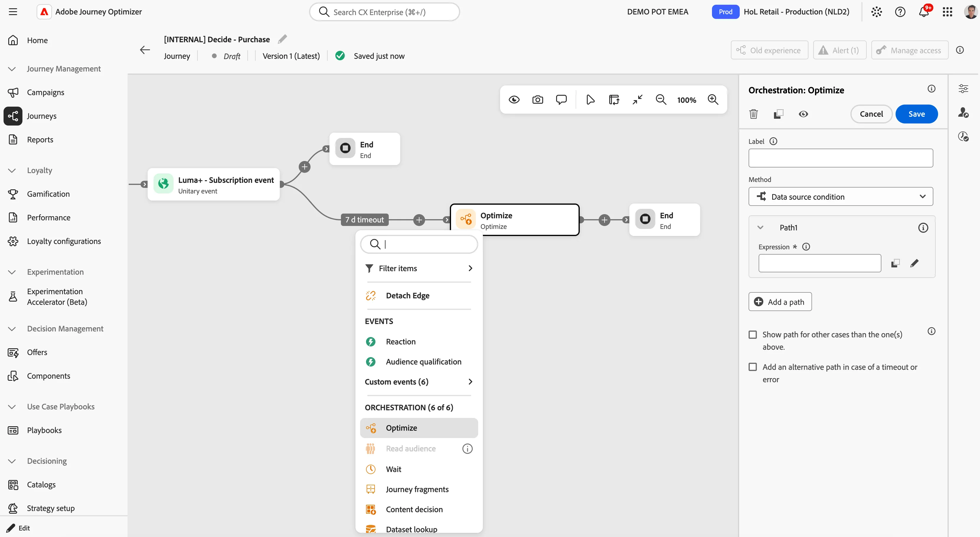The height and width of the screenshot is (537, 980).
Task: Zoom out the canvas with minus magnifier
Action: pyautogui.click(x=661, y=100)
